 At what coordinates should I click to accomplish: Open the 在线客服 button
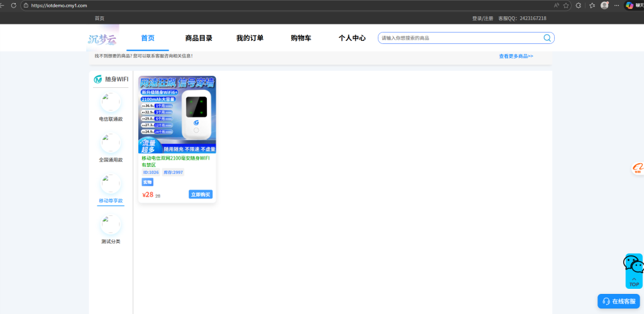pyautogui.click(x=619, y=301)
